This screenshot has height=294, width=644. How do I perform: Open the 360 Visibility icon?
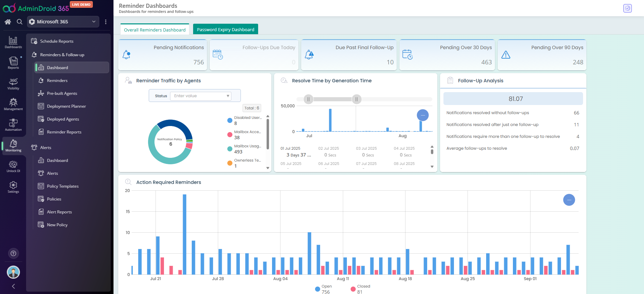(x=13, y=83)
